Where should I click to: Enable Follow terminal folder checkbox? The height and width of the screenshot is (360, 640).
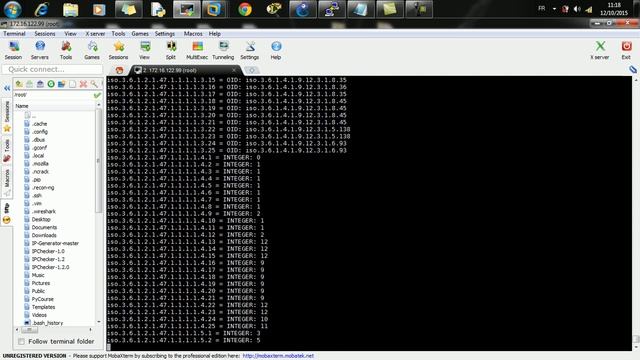pyautogui.click(x=21, y=341)
